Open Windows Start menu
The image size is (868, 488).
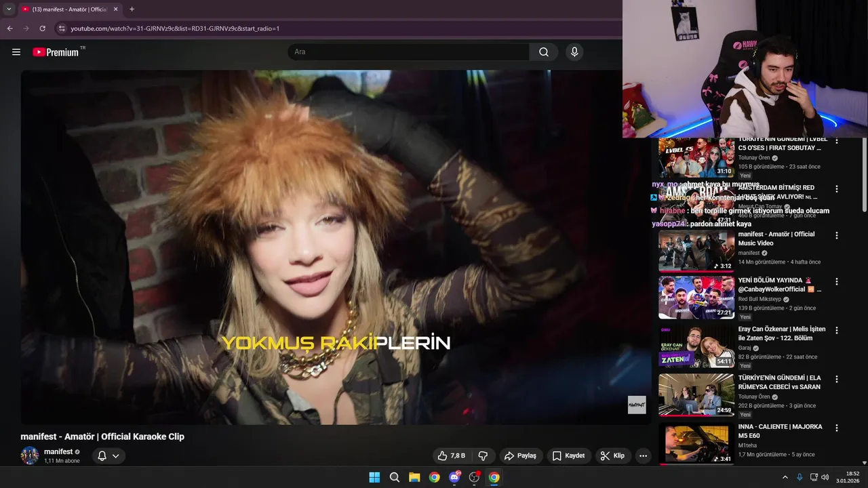tap(374, 477)
